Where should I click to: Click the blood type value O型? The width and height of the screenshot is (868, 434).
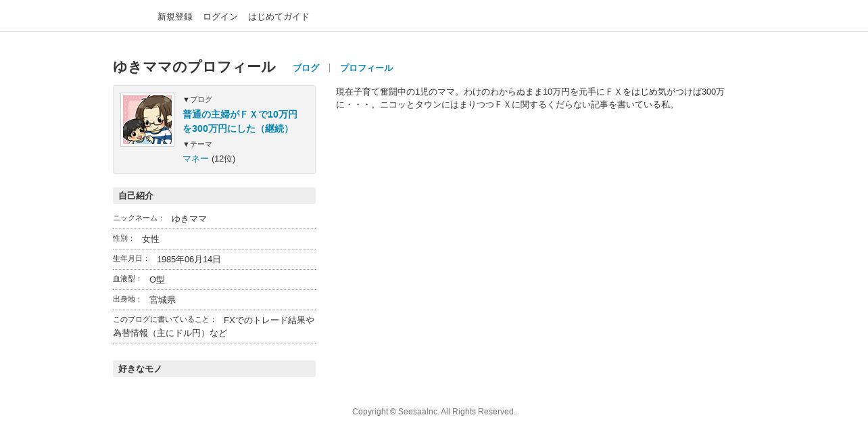157,280
